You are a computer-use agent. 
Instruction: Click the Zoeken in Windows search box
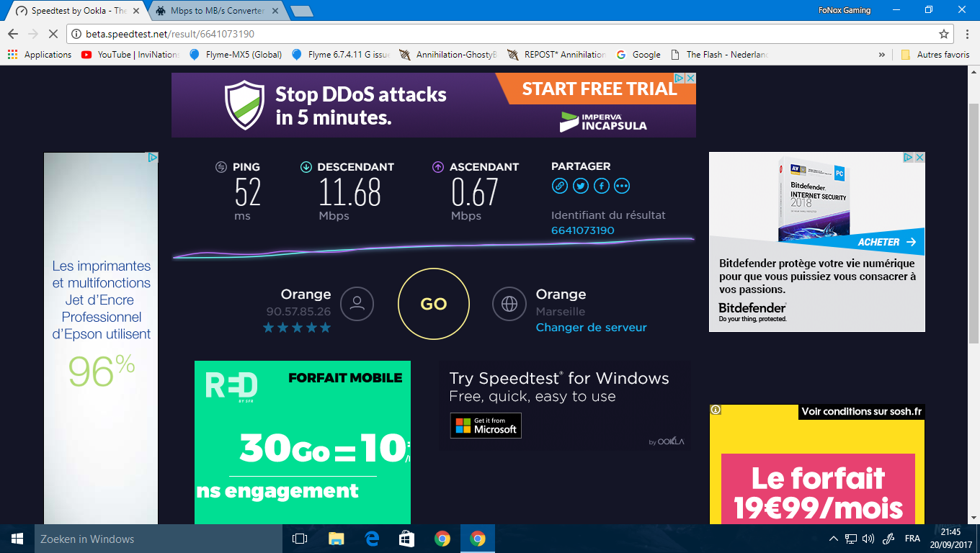coord(159,539)
